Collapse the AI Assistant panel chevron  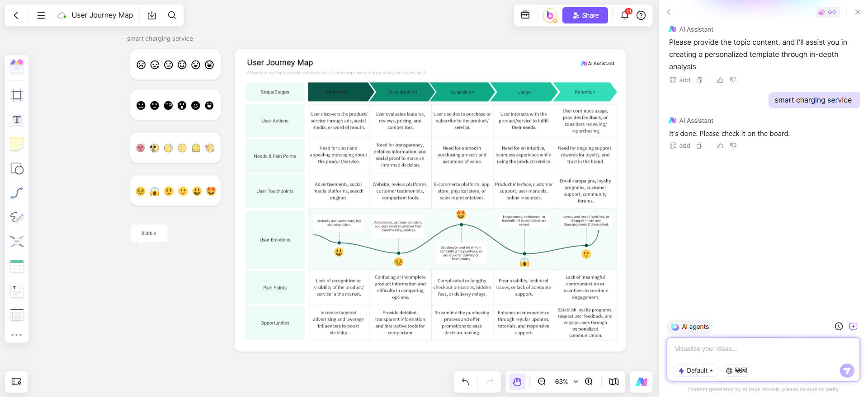[x=669, y=12]
